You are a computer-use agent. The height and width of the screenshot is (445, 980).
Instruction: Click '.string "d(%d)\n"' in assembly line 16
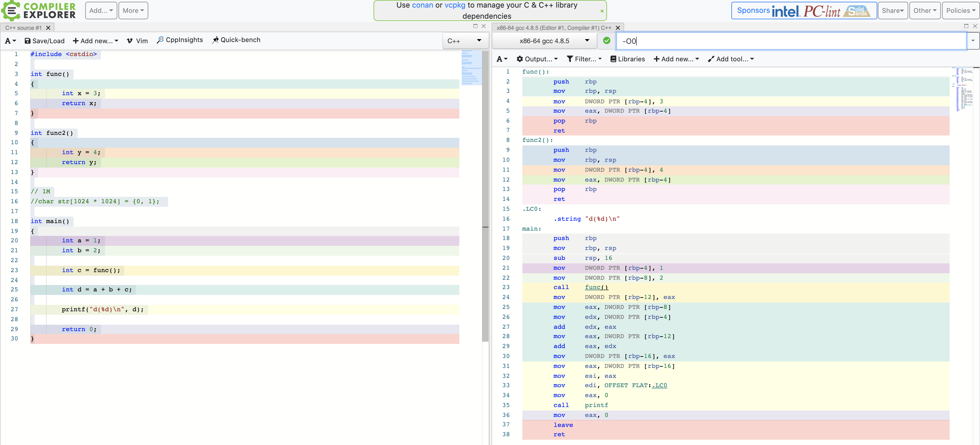[587, 219]
